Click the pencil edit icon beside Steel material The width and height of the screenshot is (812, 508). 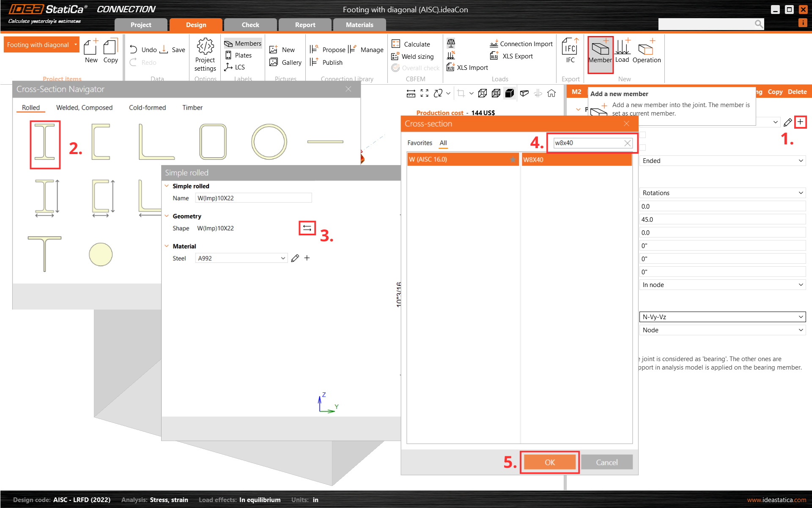(x=295, y=258)
